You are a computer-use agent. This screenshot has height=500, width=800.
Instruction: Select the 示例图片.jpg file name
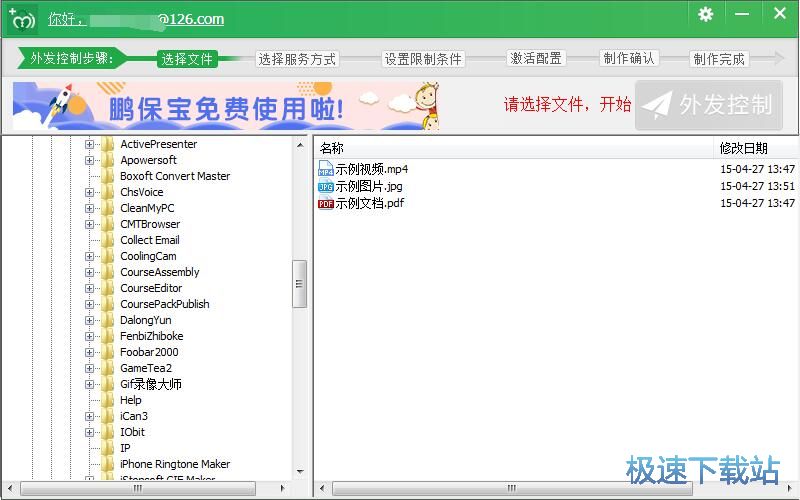(369, 186)
